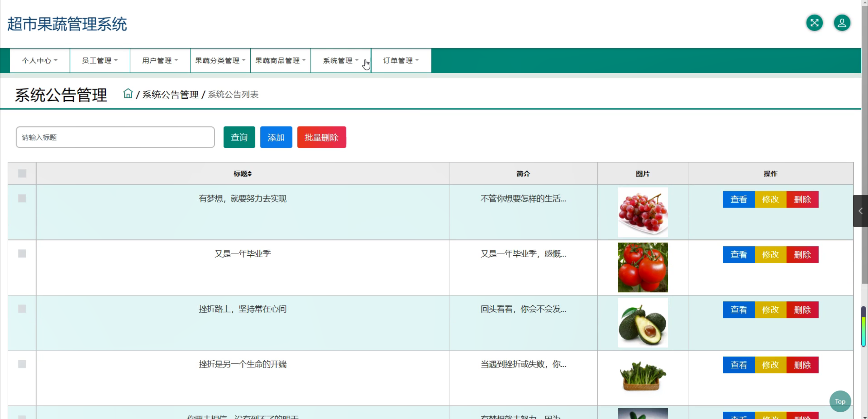Click the 查询 search button
This screenshot has height=419, width=868.
[239, 137]
